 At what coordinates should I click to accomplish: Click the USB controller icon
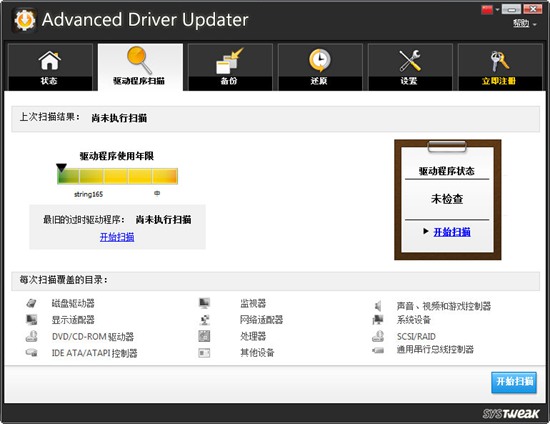[378, 350]
